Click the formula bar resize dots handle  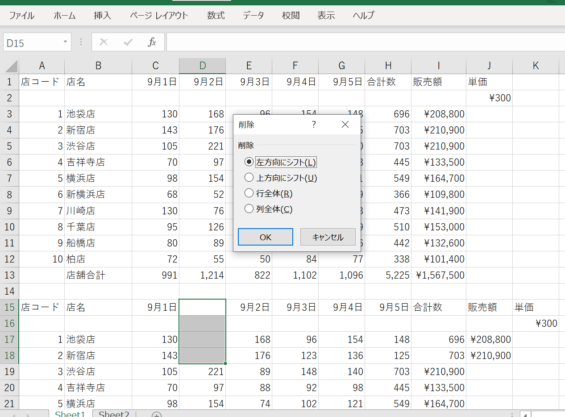(x=81, y=43)
